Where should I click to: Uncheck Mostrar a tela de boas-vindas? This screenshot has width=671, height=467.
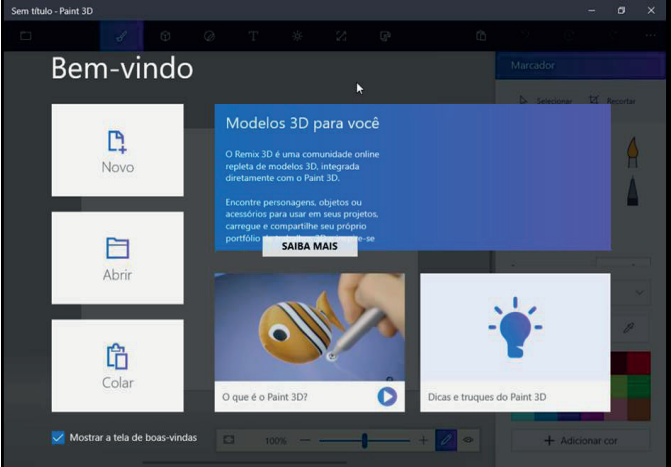58,438
